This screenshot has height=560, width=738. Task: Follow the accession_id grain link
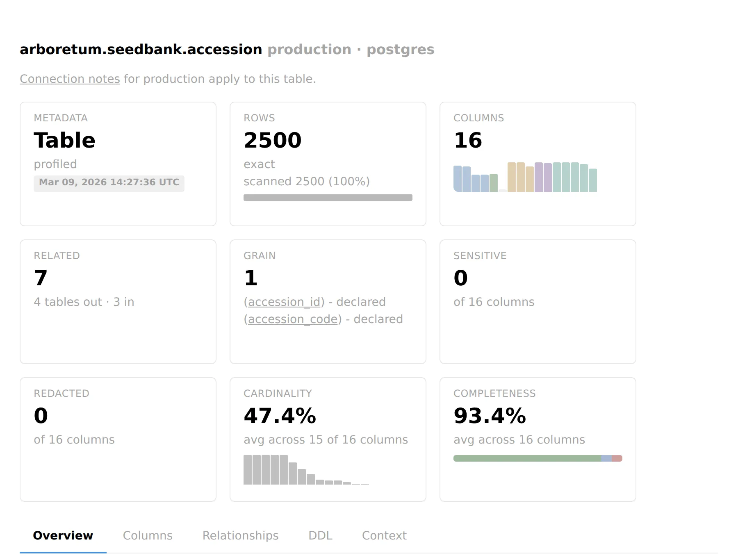coord(284,302)
